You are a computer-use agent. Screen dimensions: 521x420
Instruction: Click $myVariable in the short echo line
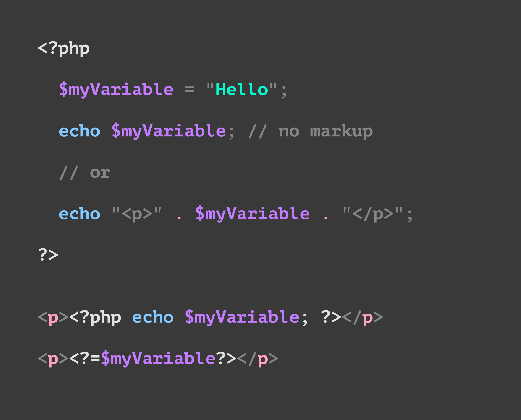click(x=158, y=359)
